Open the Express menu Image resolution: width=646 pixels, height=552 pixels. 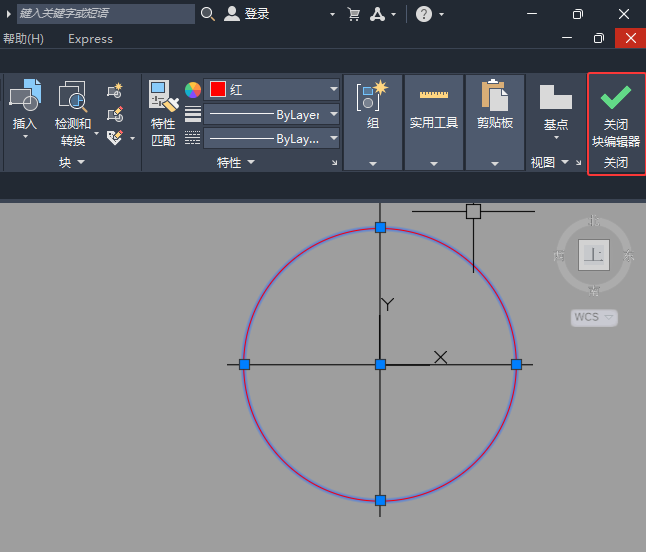(x=90, y=39)
